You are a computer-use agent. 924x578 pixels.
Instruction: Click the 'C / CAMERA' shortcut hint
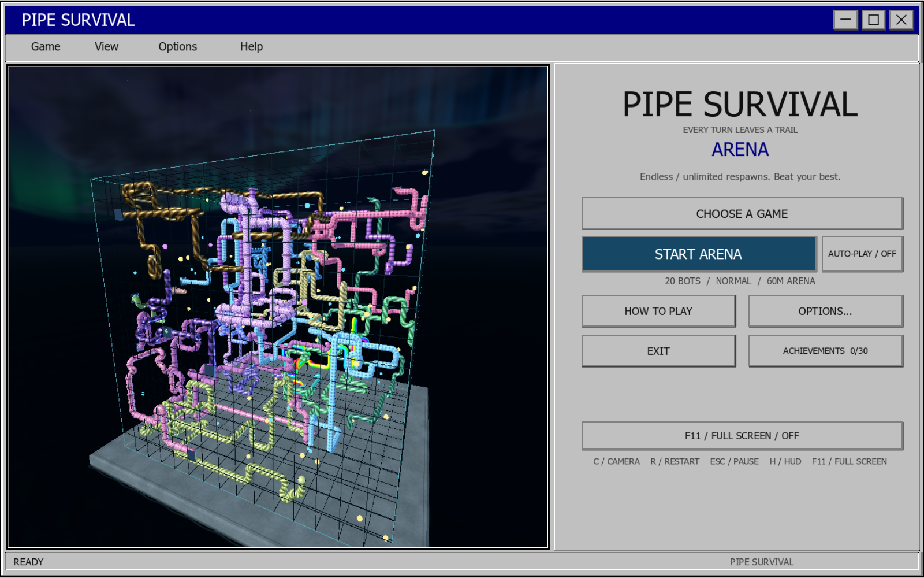616,462
